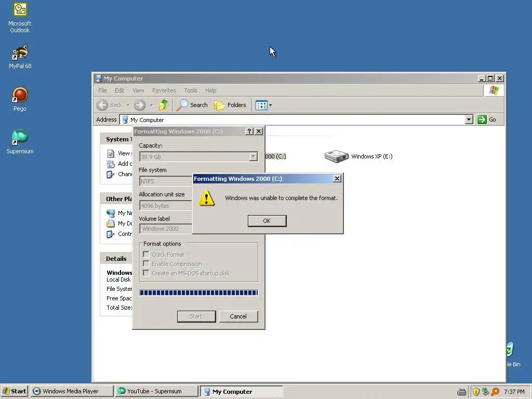Switch to YouTube - Supermium taskbar button

(x=156, y=391)
